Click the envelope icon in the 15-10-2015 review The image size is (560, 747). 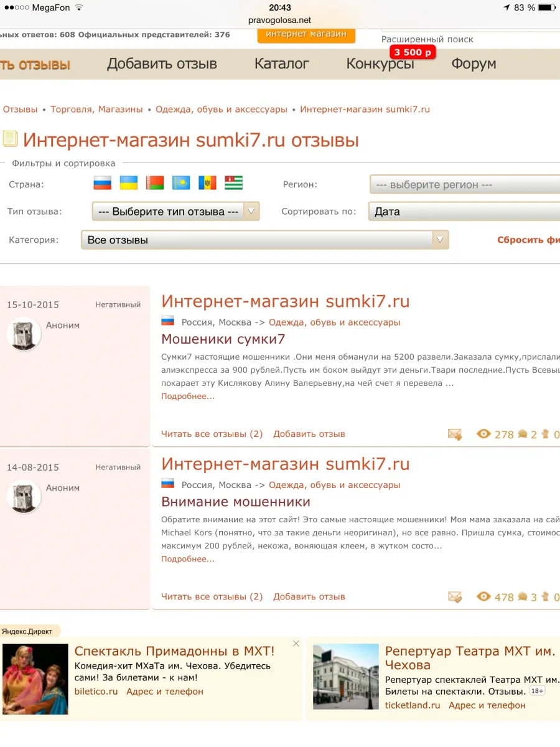455,435
